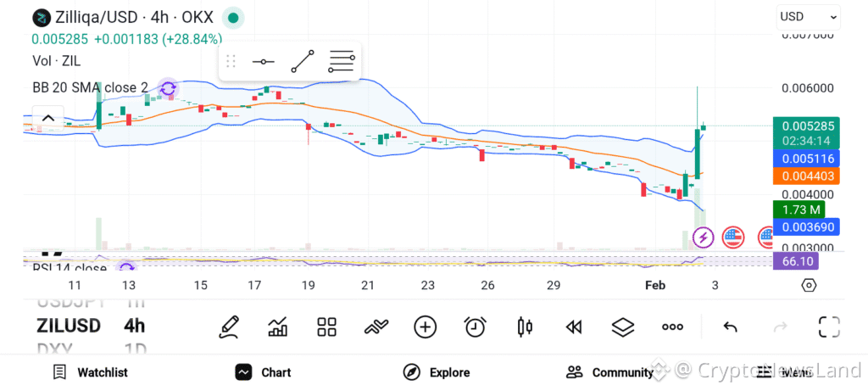Click the Feb label on the date axis
The width and height of the screenshot is (868, 391).
[x=655, y=285]
